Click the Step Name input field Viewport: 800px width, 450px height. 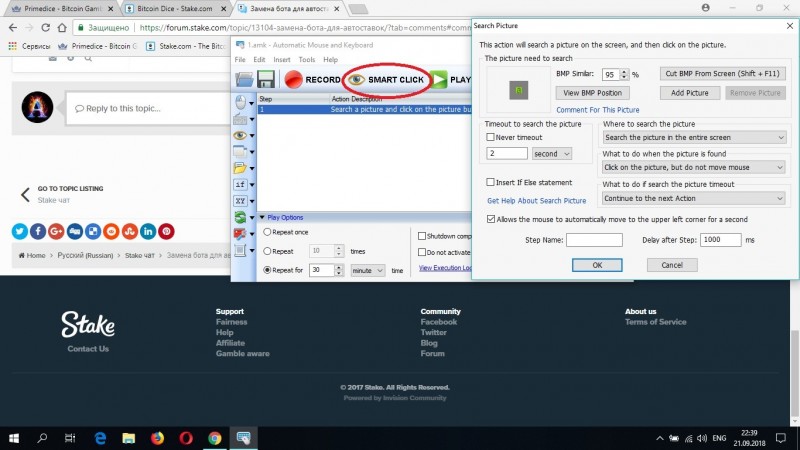(594, 240)
